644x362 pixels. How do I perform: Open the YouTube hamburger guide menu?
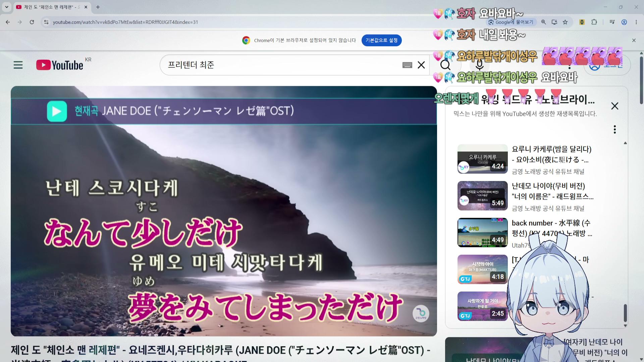(18, 65)
